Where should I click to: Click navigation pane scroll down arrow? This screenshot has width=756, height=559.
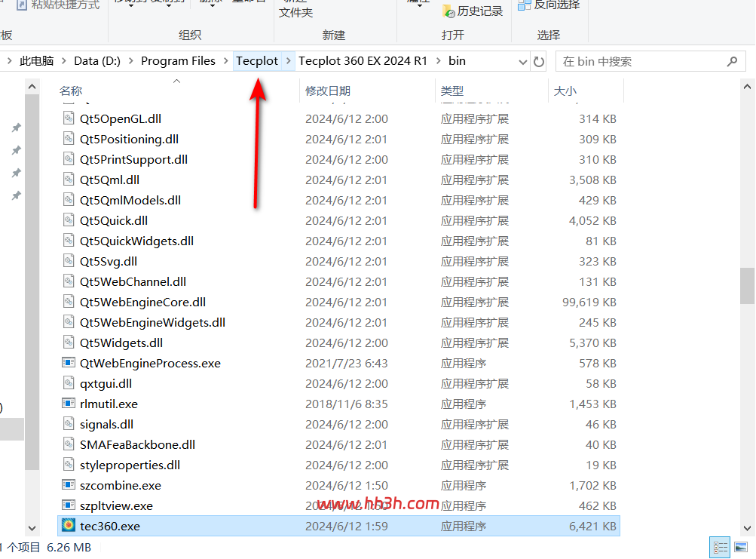32,527
